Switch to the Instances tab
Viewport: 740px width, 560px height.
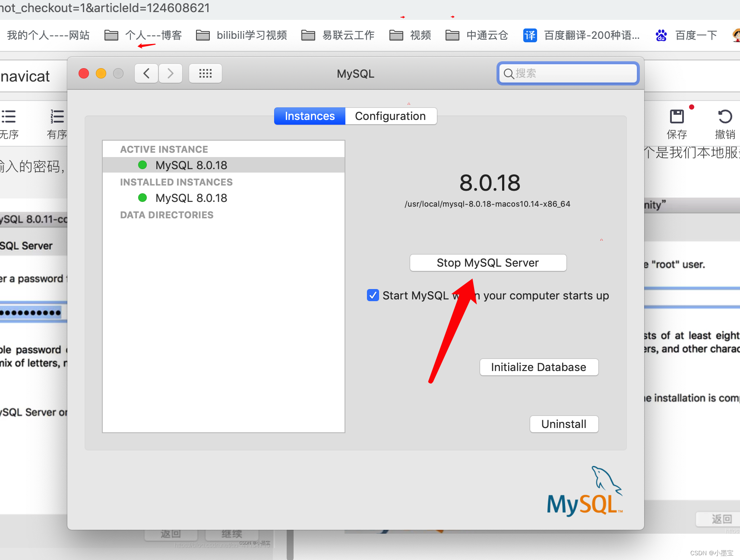click(310, 116)
